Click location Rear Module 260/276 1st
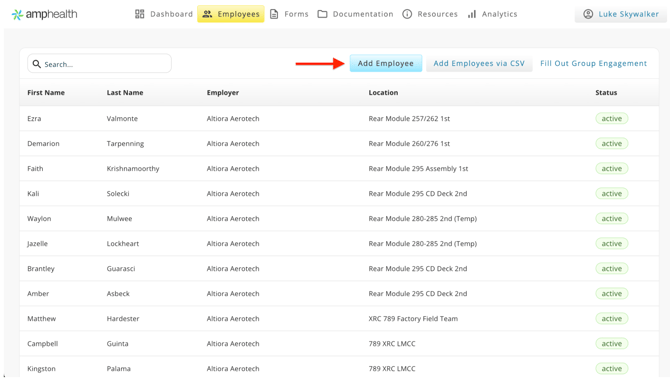Image resolution: width=670 pixels, height=379 pixels. coord(409,144)
